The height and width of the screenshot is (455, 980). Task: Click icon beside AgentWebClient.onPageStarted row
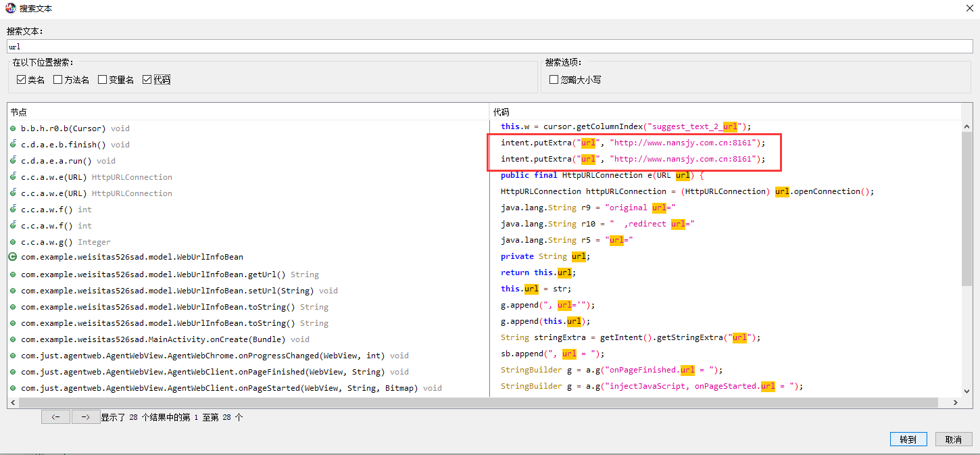(x=13, y=388)
